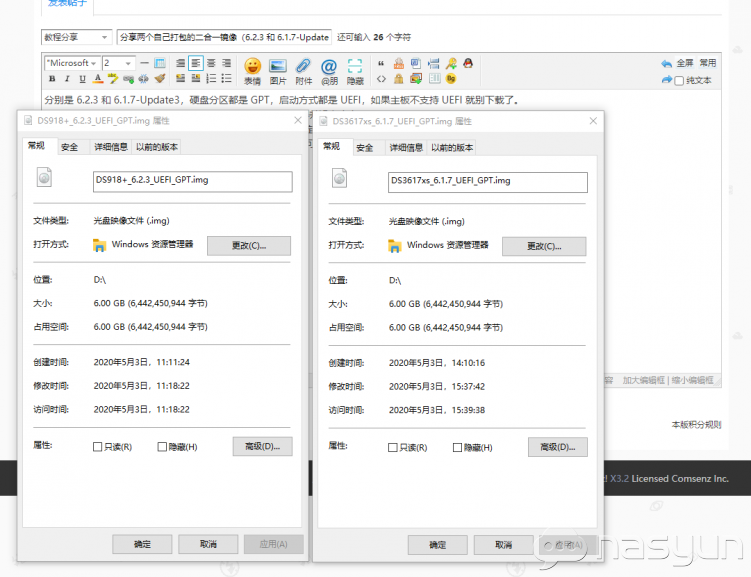Undo last edit with blue arrow

pyautogui.click(x=666, y=63)
